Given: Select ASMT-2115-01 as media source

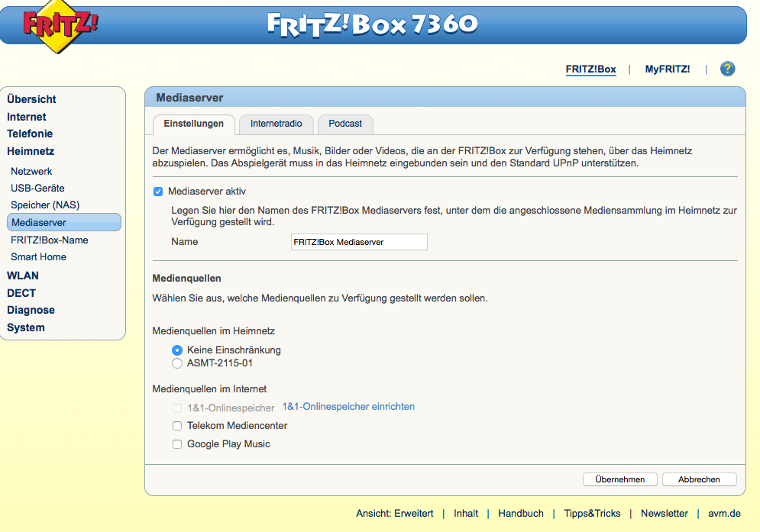Looking at the screenshot, I should tap(177, 363).
